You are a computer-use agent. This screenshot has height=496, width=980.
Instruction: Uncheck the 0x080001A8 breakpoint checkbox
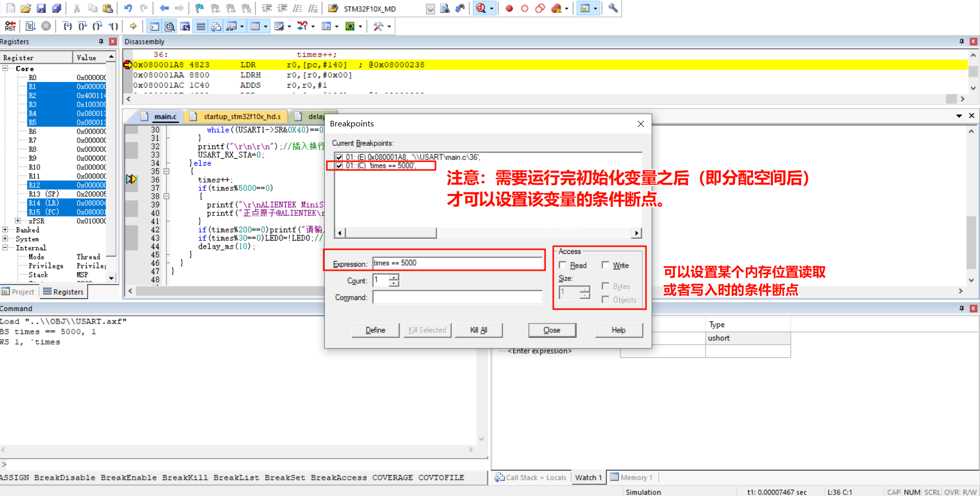click(x=339, y=157)
